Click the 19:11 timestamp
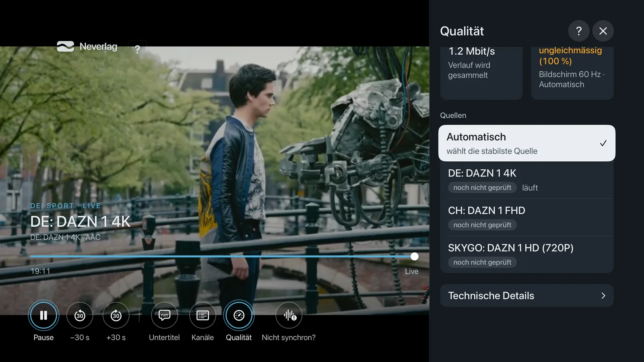The height and width of the screenshot is (362, 644). tap(40, 271)
